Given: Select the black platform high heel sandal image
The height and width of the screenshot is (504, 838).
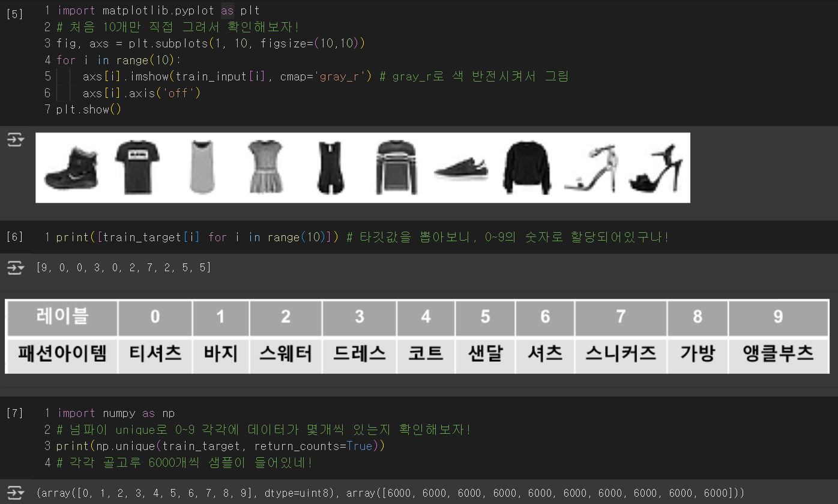Looking at the screenshot, I should (656, 168).
